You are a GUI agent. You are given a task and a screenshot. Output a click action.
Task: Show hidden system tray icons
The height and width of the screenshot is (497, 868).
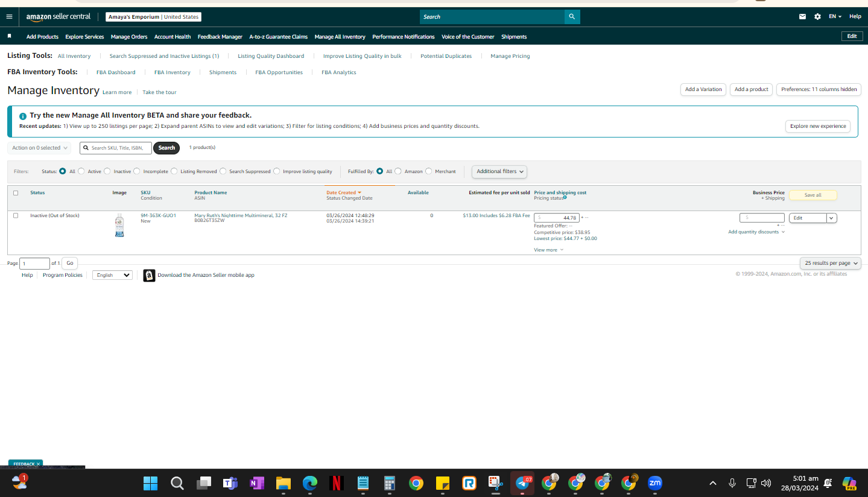pos(713,483)
